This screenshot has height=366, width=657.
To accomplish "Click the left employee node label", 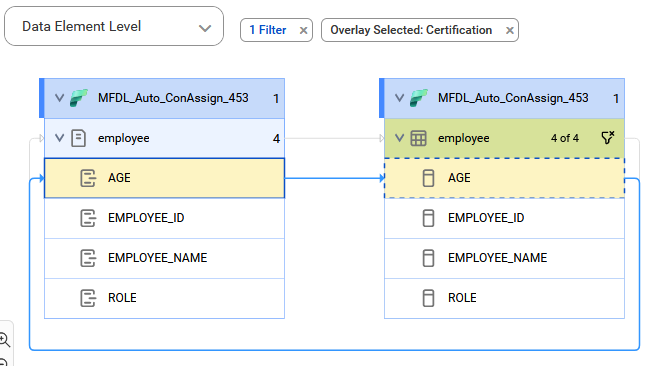I will (x=124, y=138).
